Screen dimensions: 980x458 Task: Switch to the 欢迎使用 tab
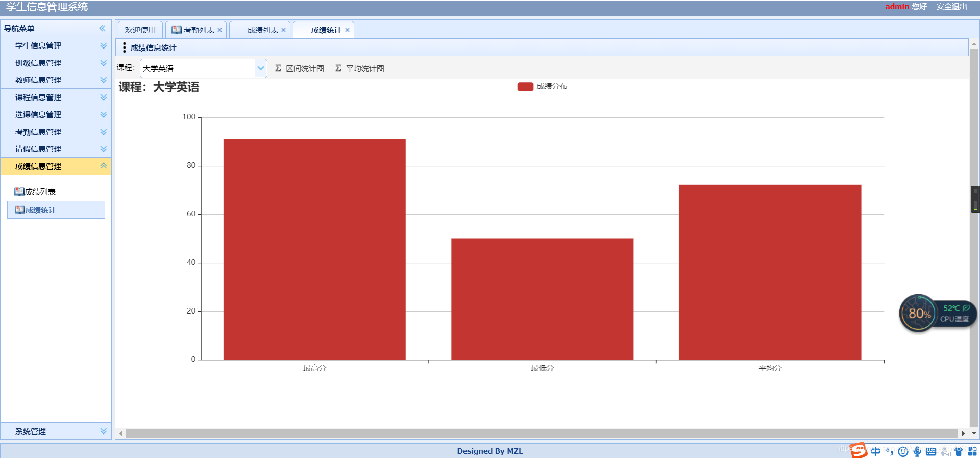[x=140, y=30]
